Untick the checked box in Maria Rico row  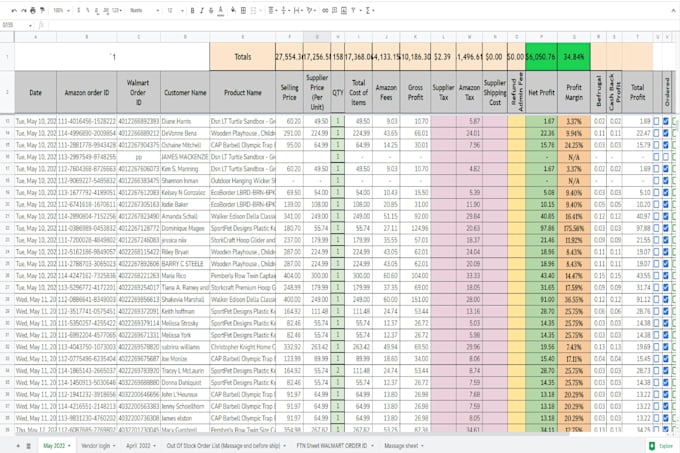pos(666,275)
